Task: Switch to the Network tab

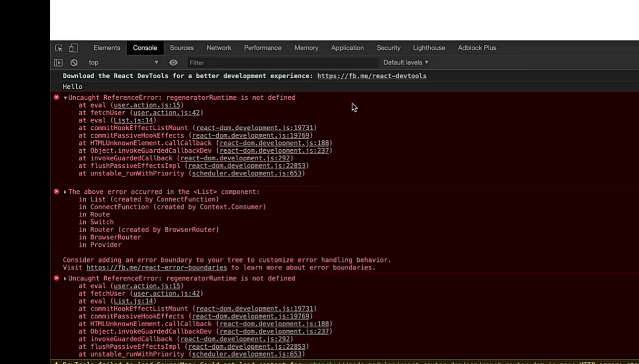Action: [219, 48]
